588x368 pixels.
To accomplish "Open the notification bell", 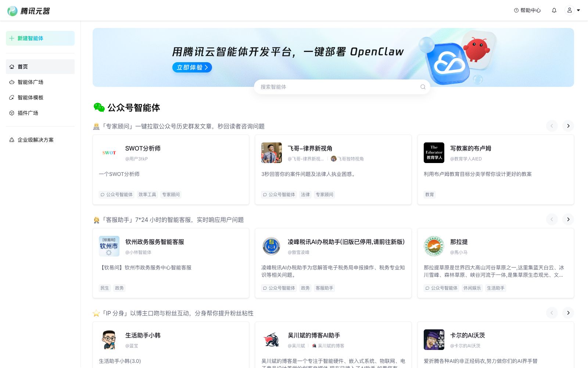I will pyautogui.click(x=554, y=10).
